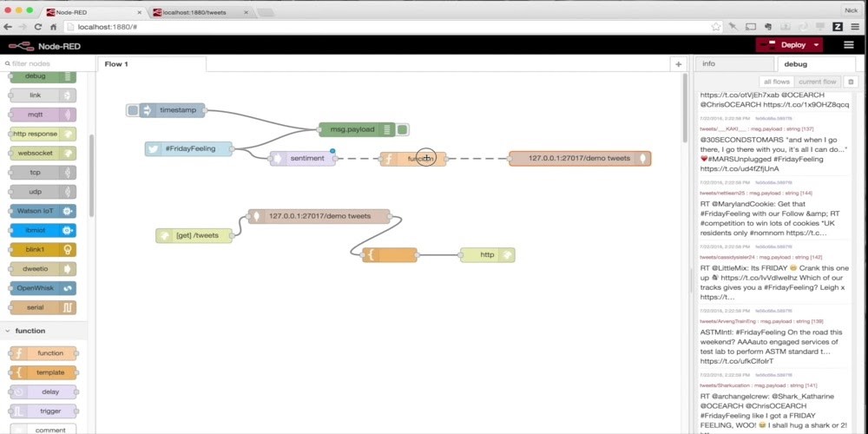Open the Node-RED hamburger main menu
The width and height of the screenshot is (868, 434).
pyautogui.click(x=849, y=45)
